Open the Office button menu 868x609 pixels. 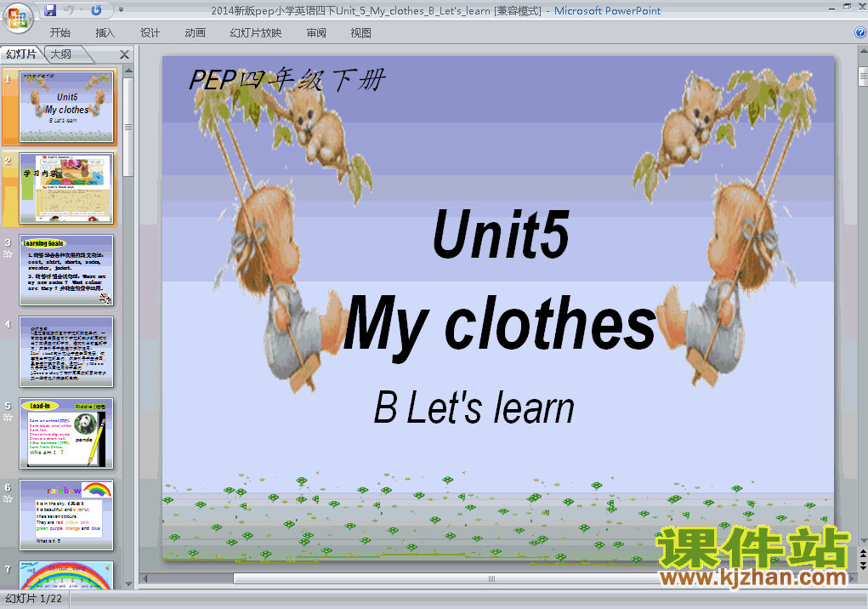pyautogui.click(x=18, y=18)
